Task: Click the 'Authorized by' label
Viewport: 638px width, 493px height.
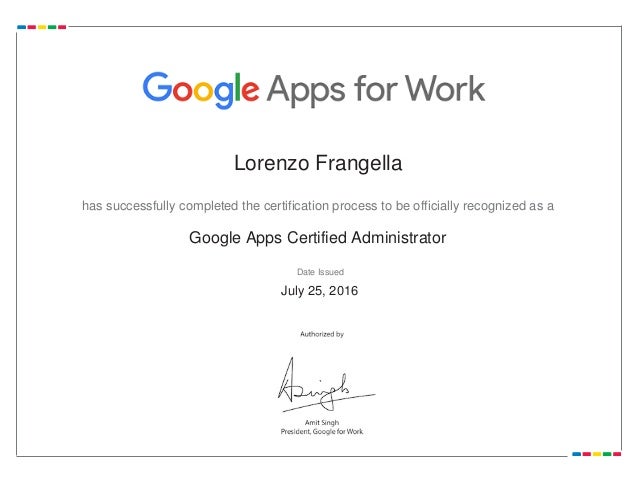Action: (322, 334)
